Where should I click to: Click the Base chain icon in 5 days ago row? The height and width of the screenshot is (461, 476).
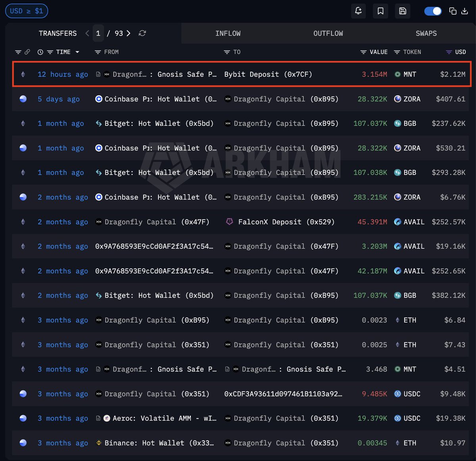click(x=23, y=99)
